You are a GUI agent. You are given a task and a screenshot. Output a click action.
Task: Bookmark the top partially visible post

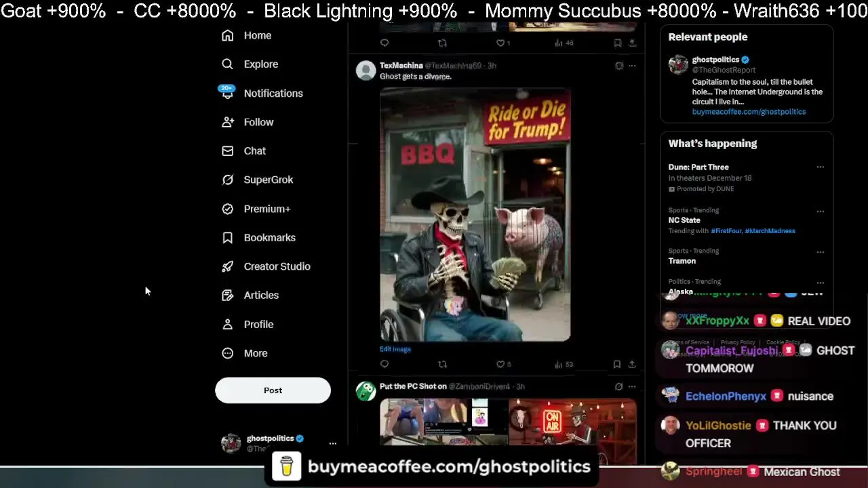[617, 43]
